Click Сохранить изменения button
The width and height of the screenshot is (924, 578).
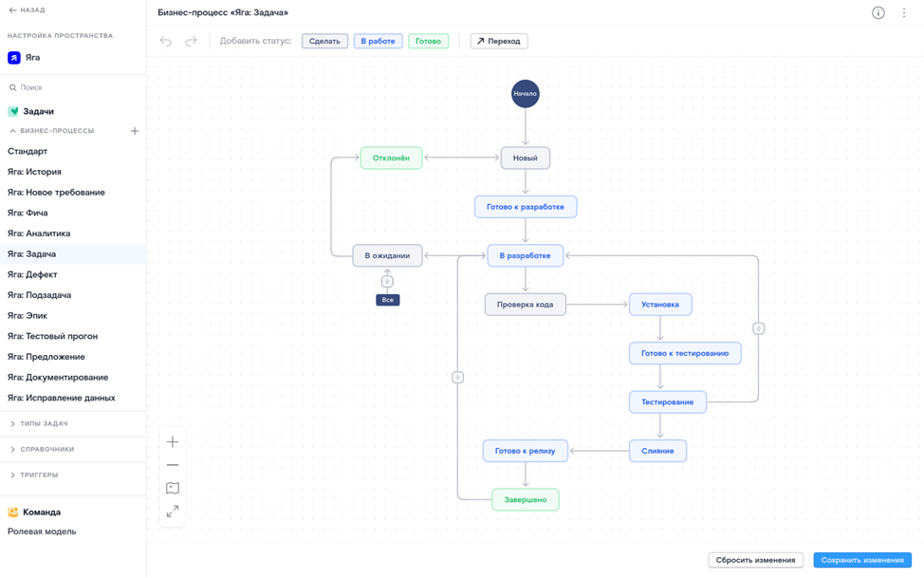[x=861, y=560]
